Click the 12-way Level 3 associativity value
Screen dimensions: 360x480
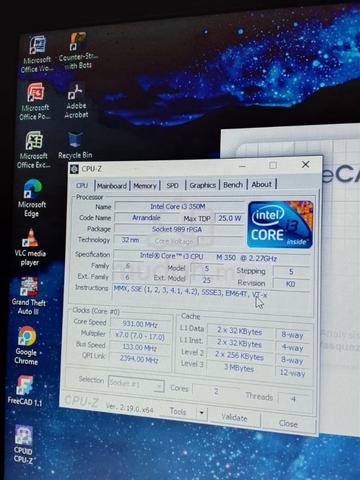(293, 373)
